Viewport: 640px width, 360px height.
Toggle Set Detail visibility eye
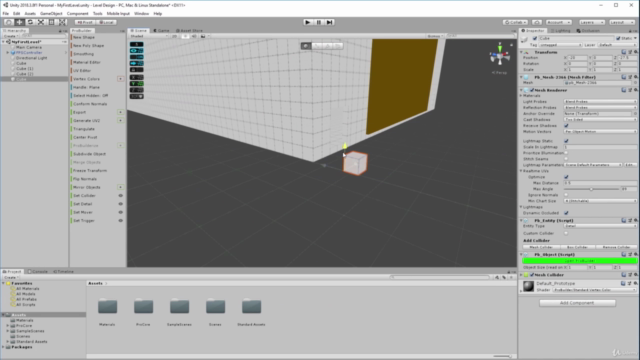120,204
